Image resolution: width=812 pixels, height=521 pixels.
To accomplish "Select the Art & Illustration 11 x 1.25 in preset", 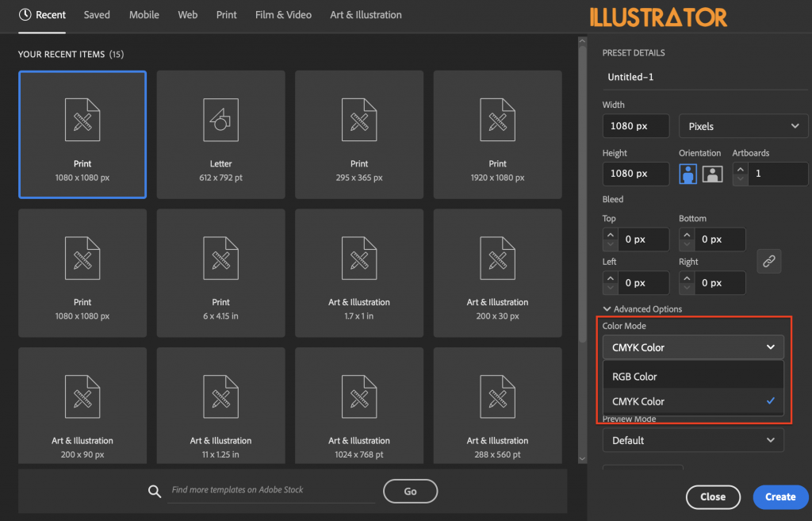I will [x=220, y=405].
